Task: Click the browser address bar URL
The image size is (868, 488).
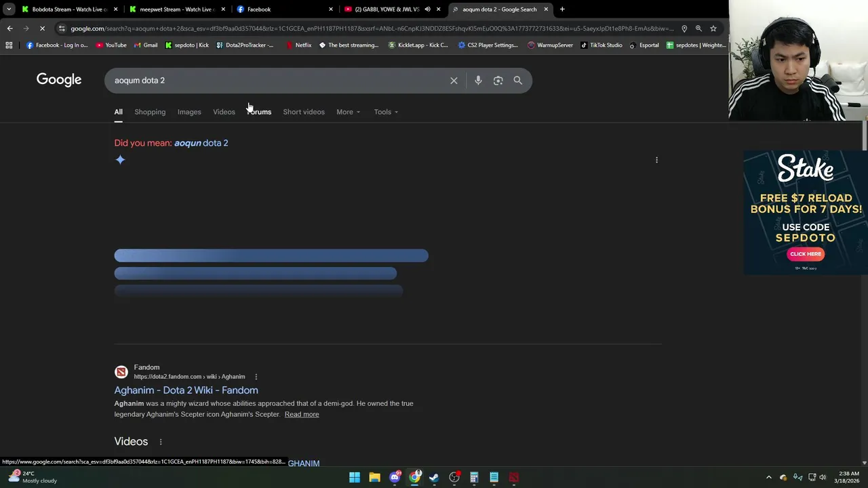Action: coord(372,28)
